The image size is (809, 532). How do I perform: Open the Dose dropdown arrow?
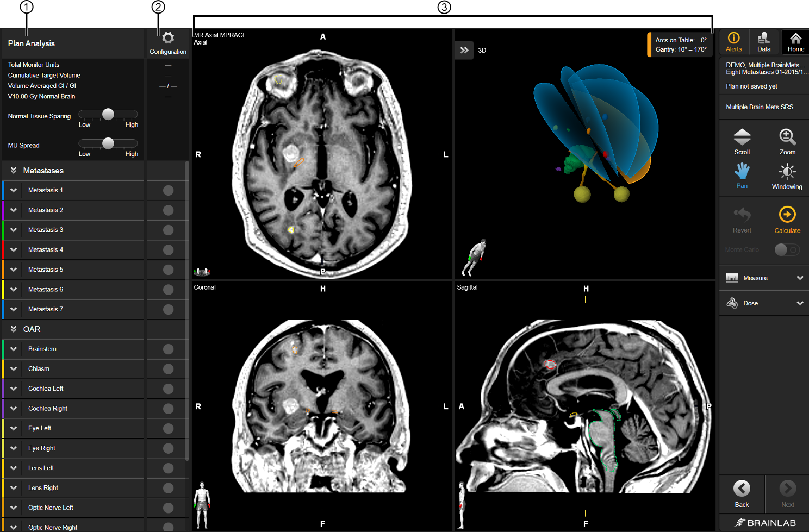pyautogui.click(x=800, y=303)
